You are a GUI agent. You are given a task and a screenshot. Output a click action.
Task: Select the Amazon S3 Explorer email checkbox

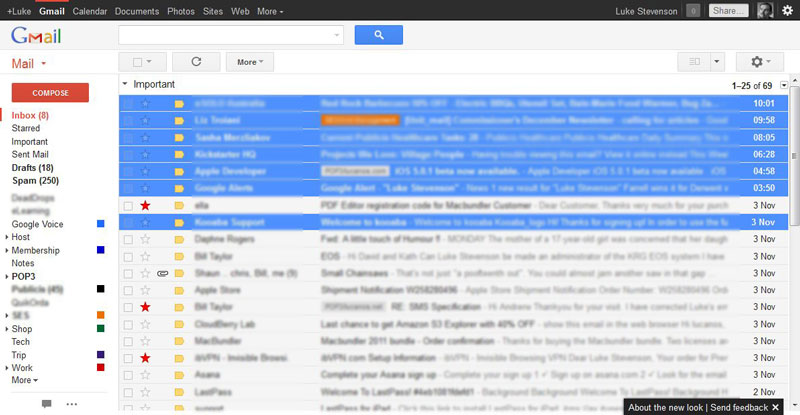128,325
